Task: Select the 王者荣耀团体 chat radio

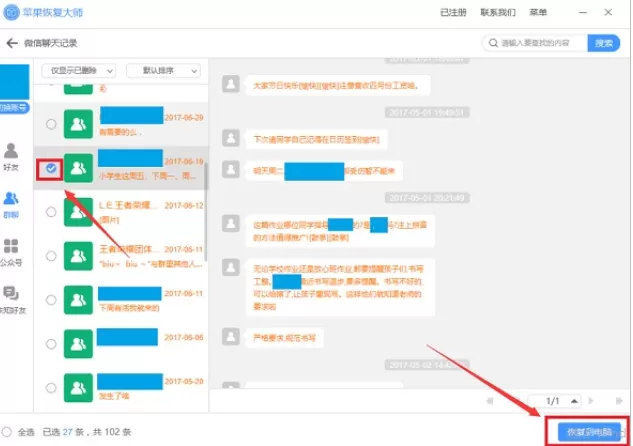Action: (51, 256)
